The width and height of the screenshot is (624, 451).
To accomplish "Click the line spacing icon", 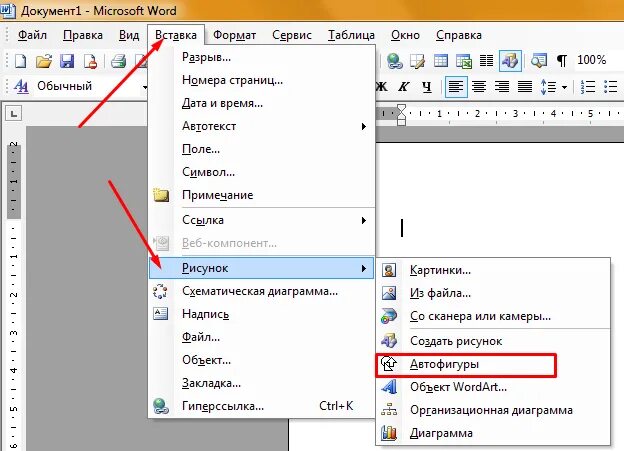I will click(548, 86).
